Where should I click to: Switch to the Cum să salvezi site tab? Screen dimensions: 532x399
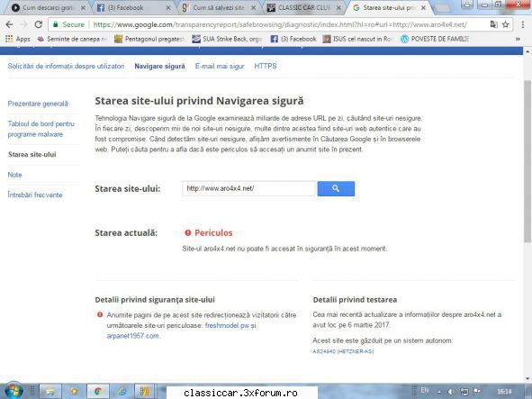click(218, 7)
